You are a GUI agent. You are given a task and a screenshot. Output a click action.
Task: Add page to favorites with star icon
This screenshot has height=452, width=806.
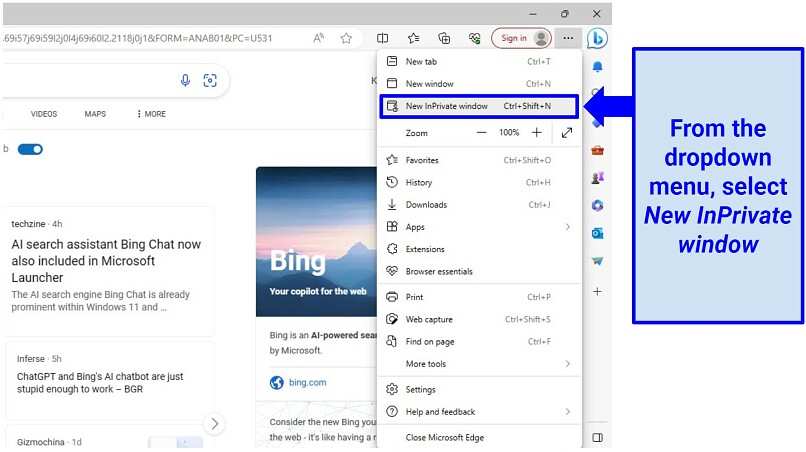(346, 38)
